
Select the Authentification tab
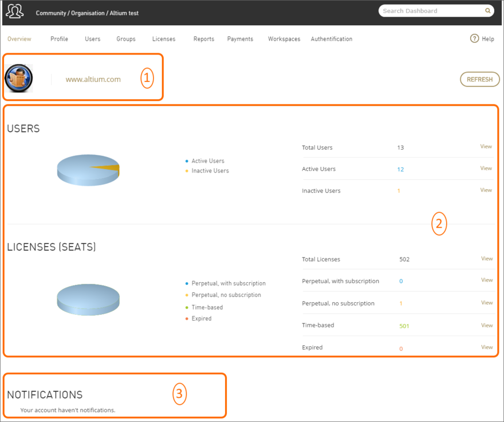click(x=332, y=38)
